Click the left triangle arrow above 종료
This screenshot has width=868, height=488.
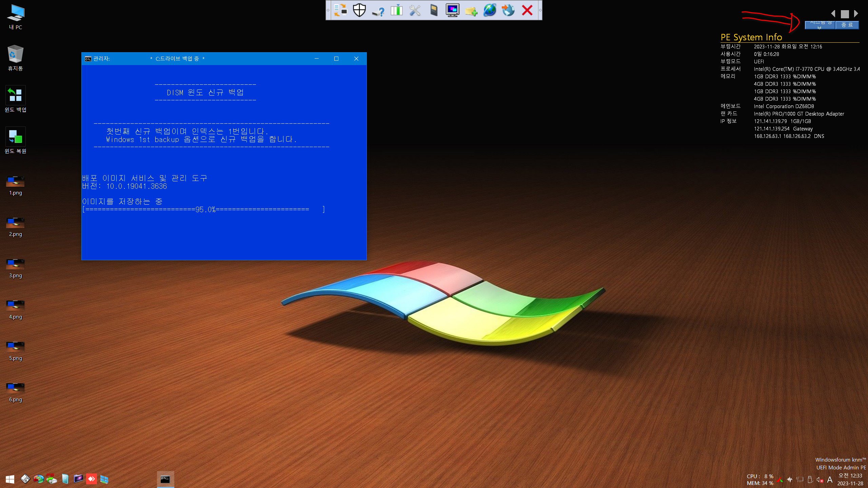click(x=833, y=14)
